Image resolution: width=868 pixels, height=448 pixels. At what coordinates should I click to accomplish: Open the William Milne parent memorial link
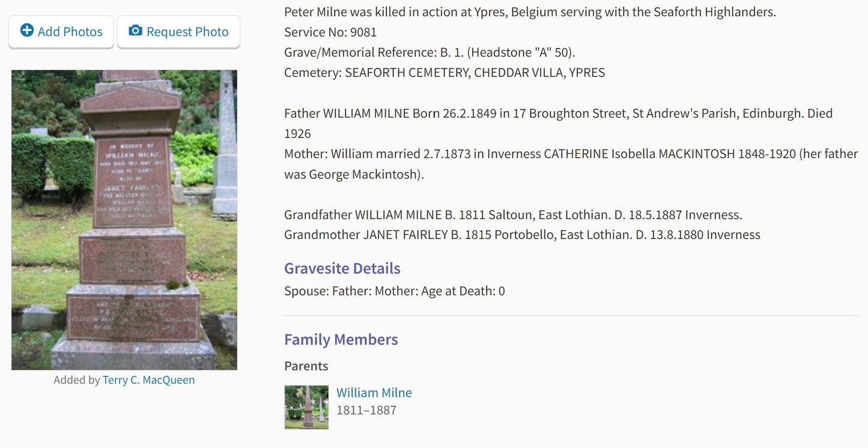(374, 393)
